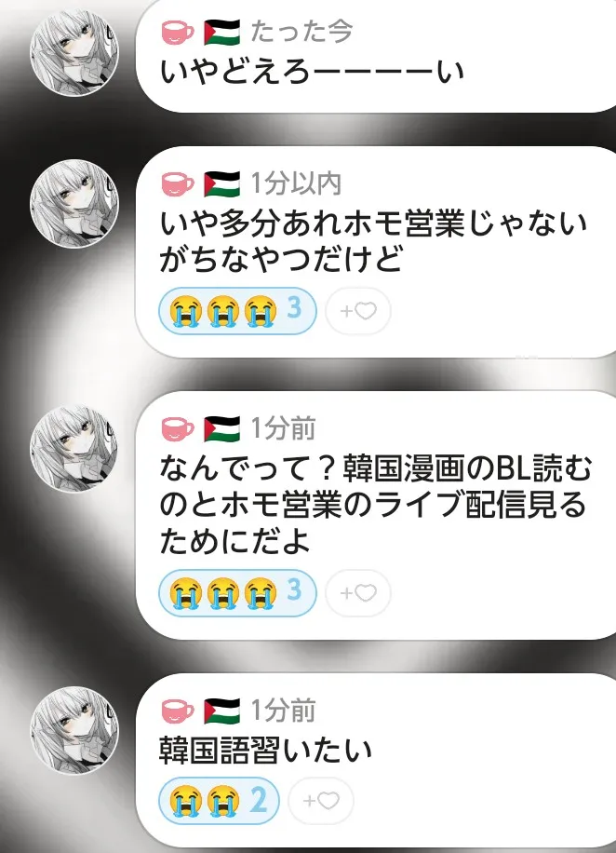Click flag icon on 韓国語習いたい post
Screen dimensions: 616x853
(x=221, y=711)
